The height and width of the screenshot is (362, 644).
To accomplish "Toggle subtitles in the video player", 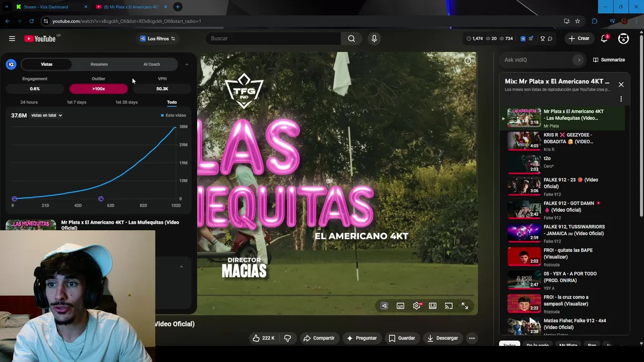I will [x=400, y=306].
